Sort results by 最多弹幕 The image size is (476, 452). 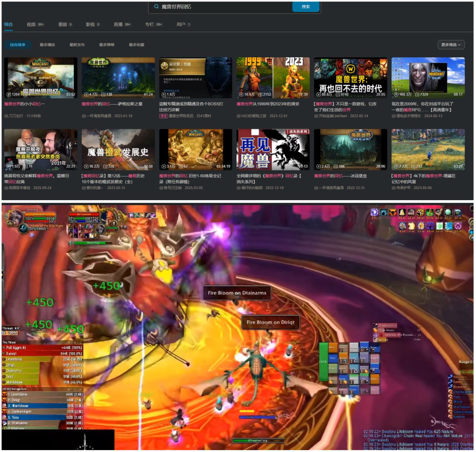coord(107,45)
